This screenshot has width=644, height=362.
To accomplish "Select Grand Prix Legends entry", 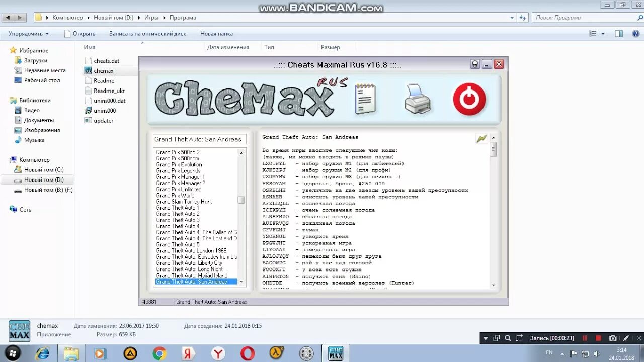I will pyautogui.click(x=178, y=171).
